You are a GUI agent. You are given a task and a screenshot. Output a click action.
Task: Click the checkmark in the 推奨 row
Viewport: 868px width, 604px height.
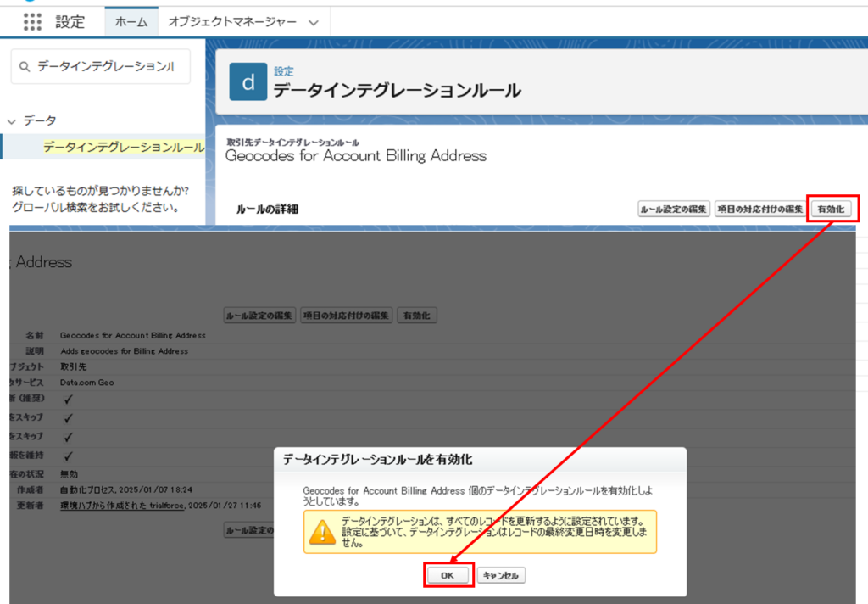(x=69, y=400)
